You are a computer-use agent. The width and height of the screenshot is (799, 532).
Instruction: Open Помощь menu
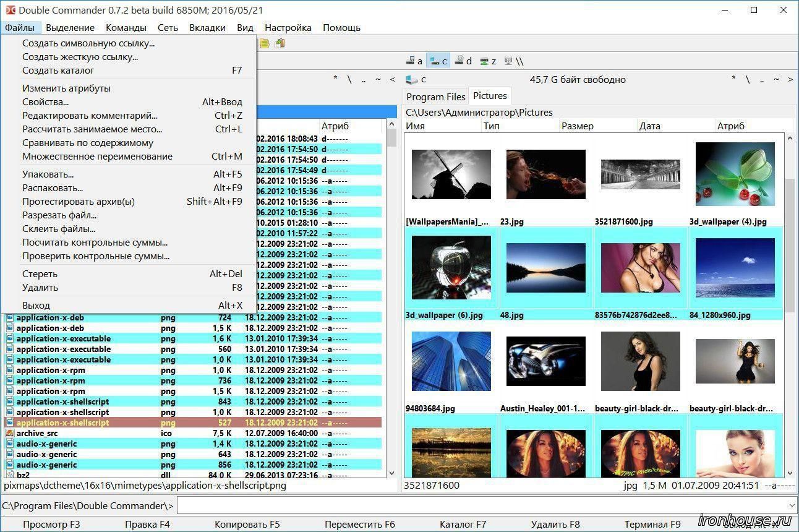(341, 27)
